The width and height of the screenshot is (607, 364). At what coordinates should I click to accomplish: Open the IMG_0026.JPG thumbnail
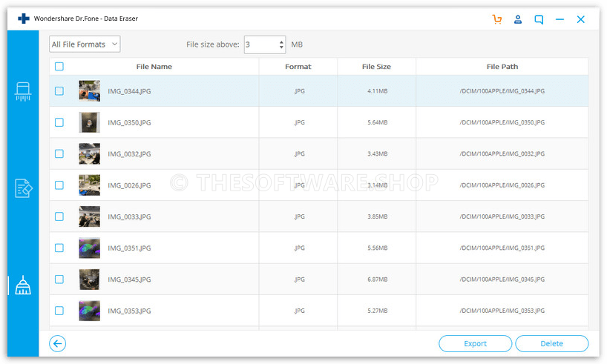(90, 185)
